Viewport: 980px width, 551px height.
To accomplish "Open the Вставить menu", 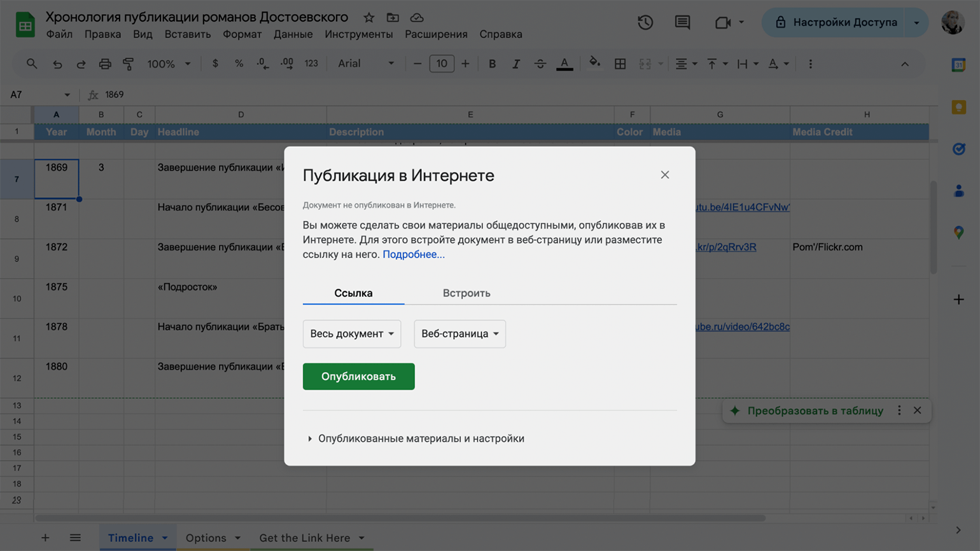I will [x=188, y=34].
